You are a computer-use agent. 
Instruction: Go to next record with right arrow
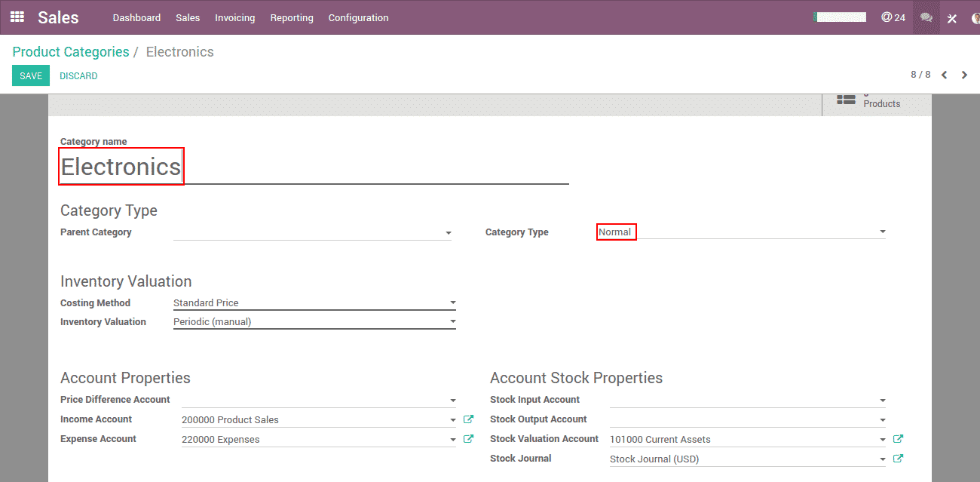click(x=964, y=75)
